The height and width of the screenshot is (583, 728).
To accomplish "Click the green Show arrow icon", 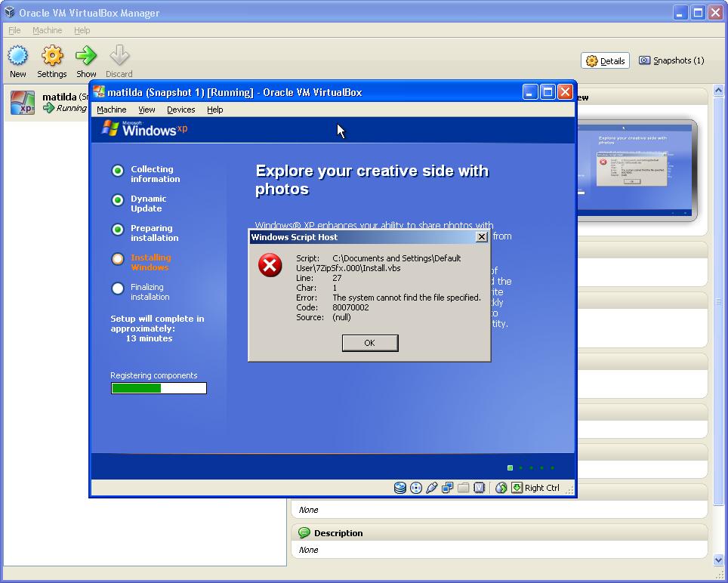I will pos(86,56).
